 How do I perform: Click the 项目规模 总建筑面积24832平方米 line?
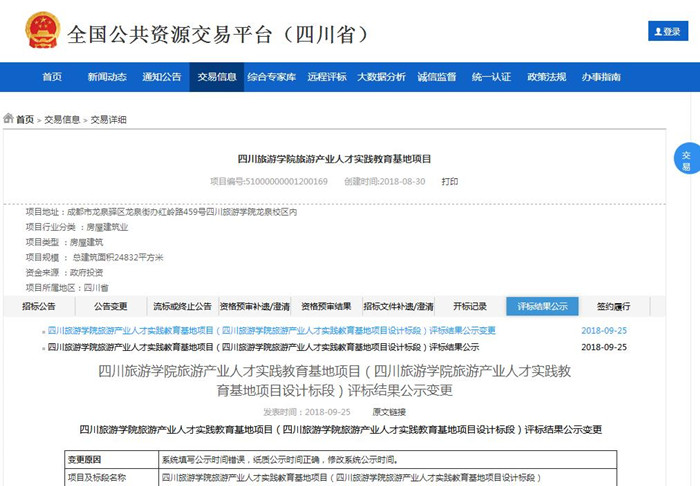95,258
